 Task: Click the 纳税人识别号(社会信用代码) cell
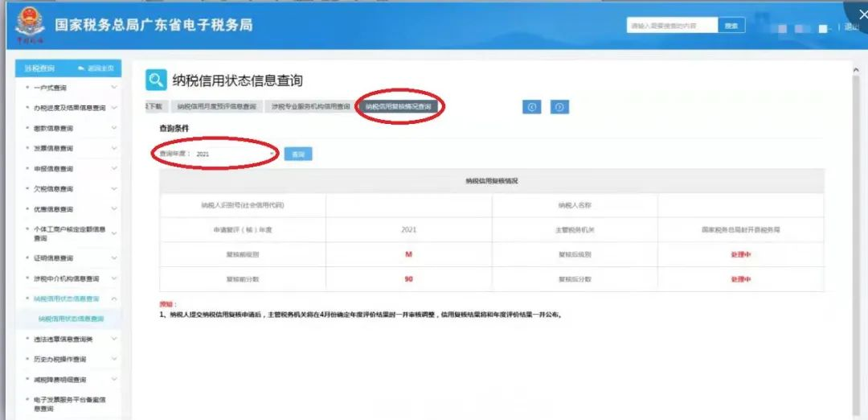pyautogui.click(x=243, y=205)
